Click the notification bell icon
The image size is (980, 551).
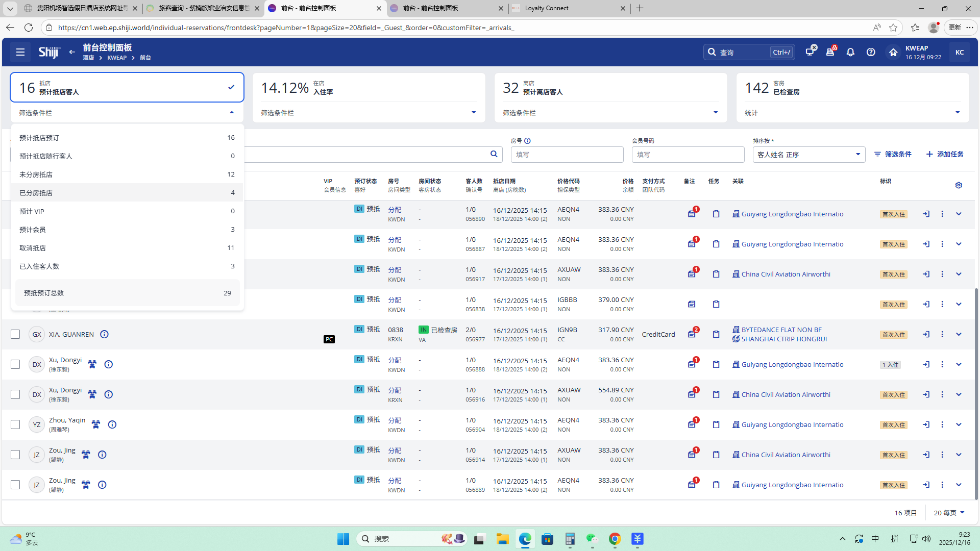coord(850,52)
